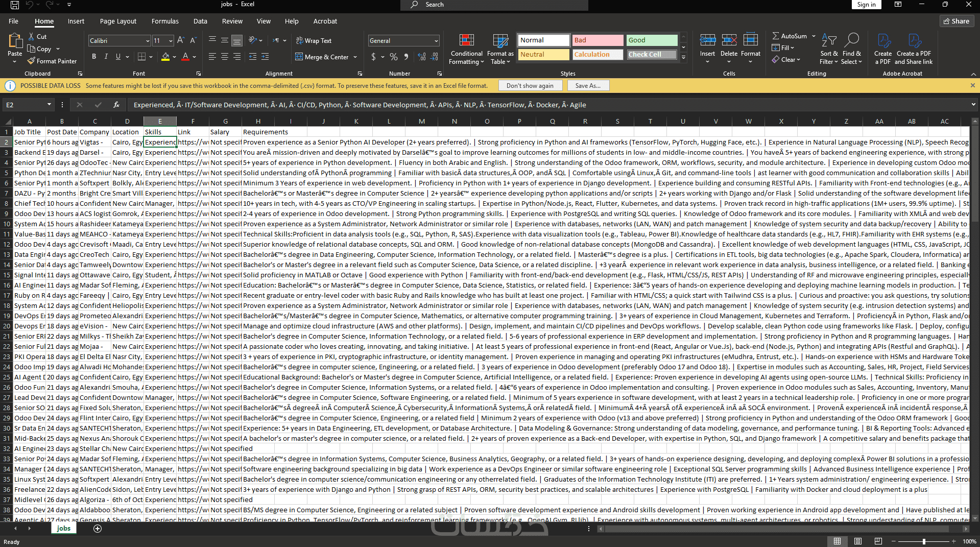Viewport: 980px width, 547px height.
Task: Toggle Italic formatting
Action: click(106, 57)
